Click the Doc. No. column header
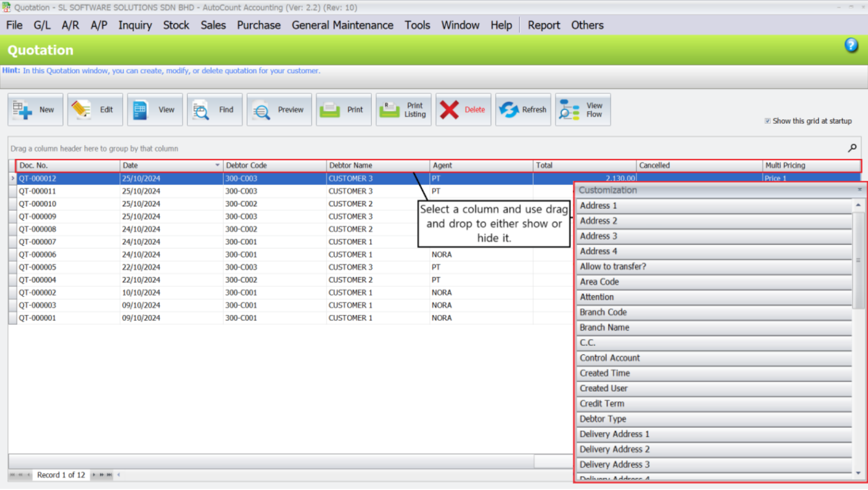The height and width of the screenshot is (490, 868). point(68,166)
